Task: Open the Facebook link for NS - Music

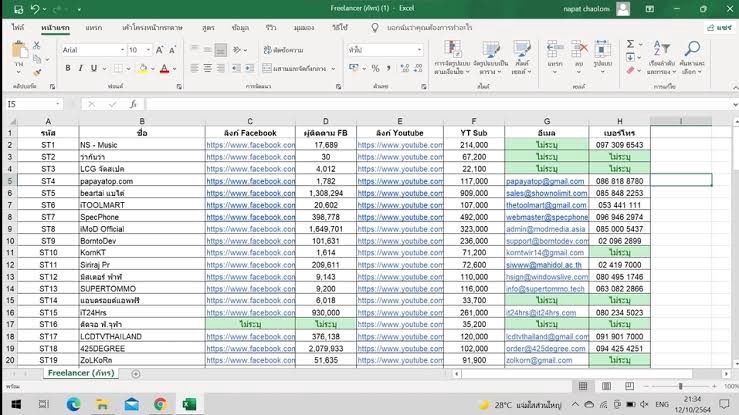Action: (251, 145)
